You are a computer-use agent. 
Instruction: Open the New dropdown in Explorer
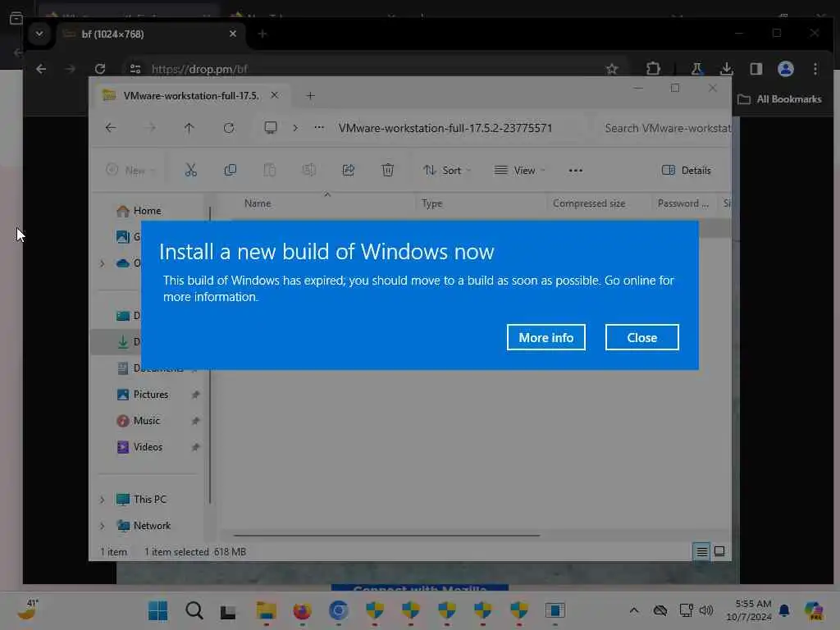click(x=130, y=171)
